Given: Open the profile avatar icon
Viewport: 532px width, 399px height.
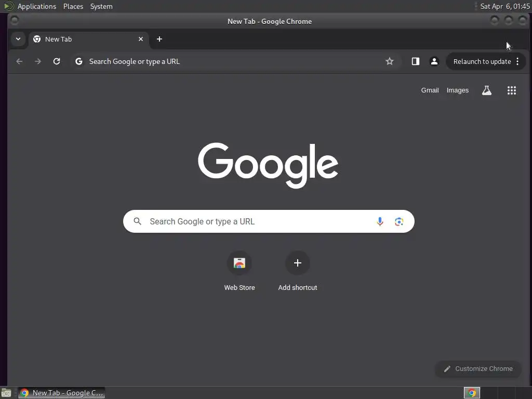Looking at the screenshot, I should (434, 61).
